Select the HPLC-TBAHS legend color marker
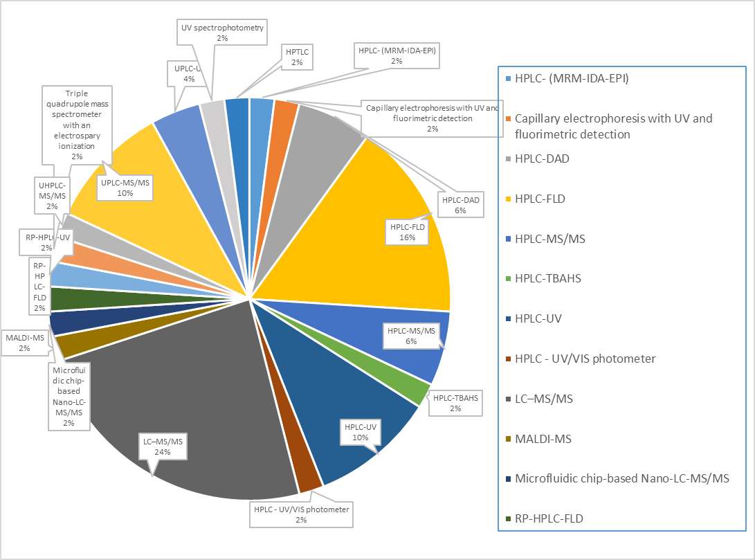 pyautogui.click(x=510, y=280)
